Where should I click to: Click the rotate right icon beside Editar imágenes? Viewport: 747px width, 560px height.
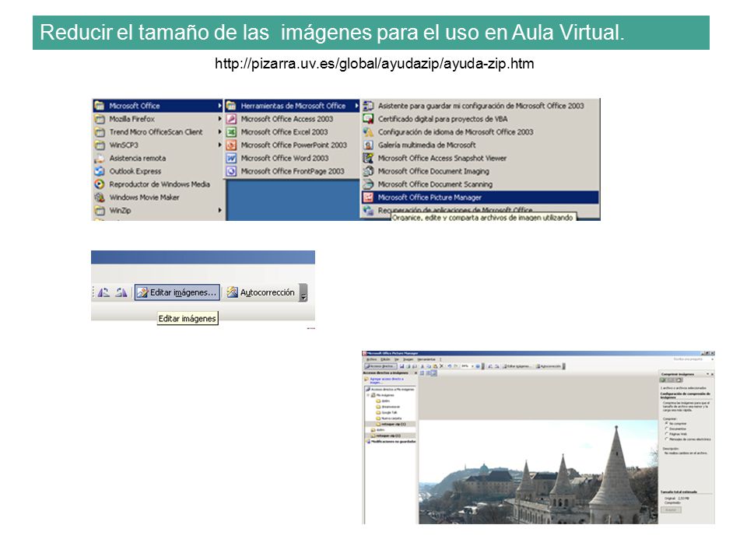pyautogui.click(x=121, y=292)
